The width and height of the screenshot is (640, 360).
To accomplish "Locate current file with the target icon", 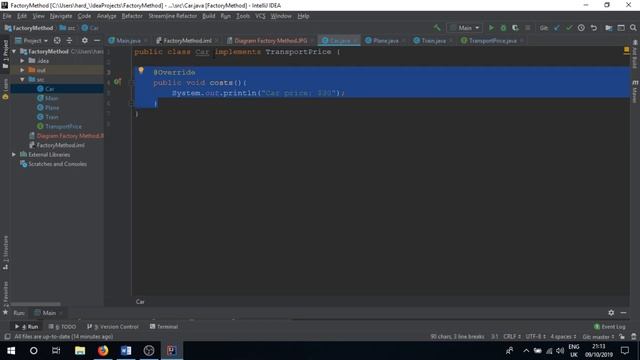I will pos(57,40).
